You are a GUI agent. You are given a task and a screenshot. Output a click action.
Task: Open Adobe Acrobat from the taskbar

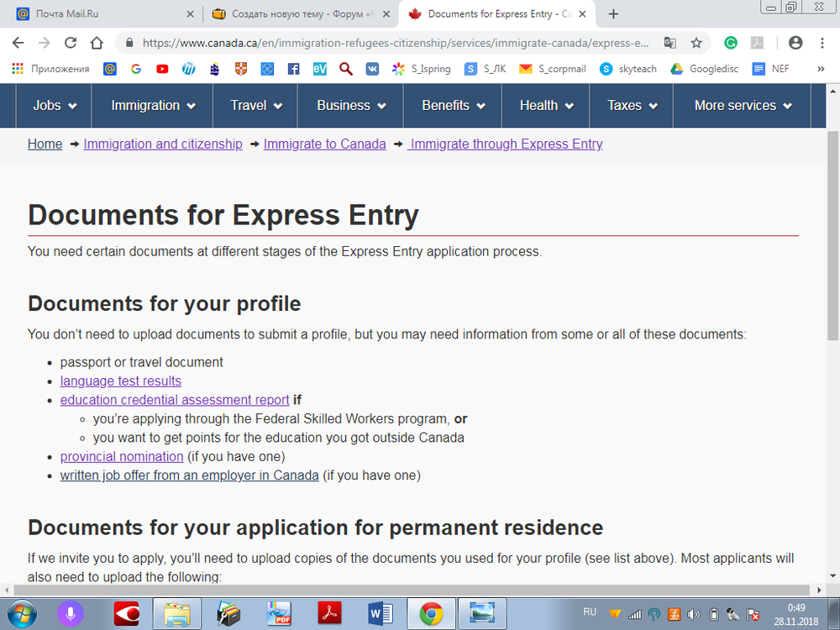pyautogui.click(x=329, y=614)
